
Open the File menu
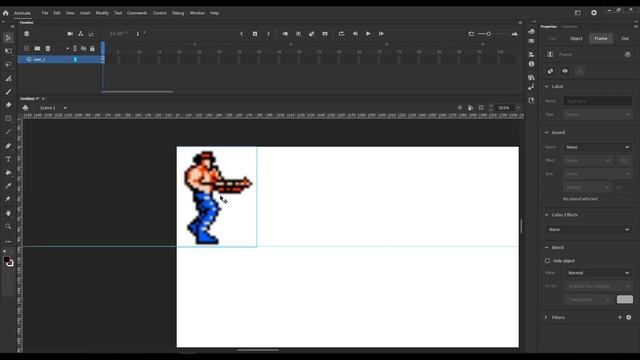(x=45, y=13)
